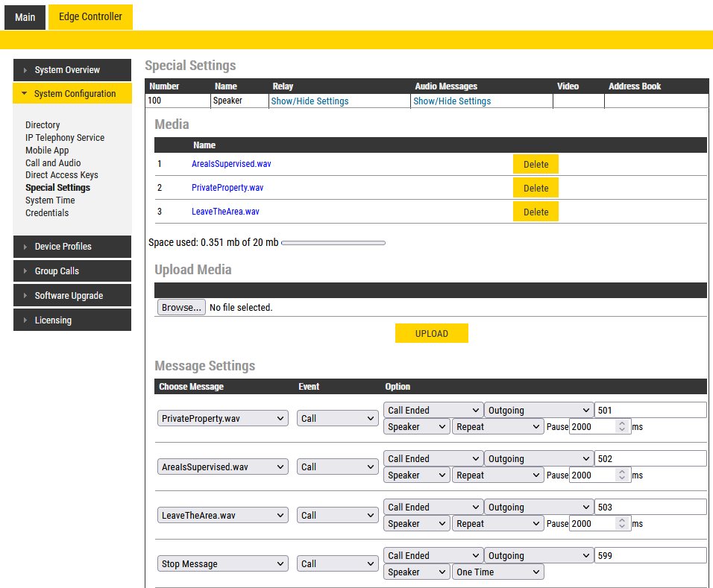This screenshot has width=713, height=588.
Task: Click the pause stepper for PrivateProperty.wav
Action: (x=624, y=427)
